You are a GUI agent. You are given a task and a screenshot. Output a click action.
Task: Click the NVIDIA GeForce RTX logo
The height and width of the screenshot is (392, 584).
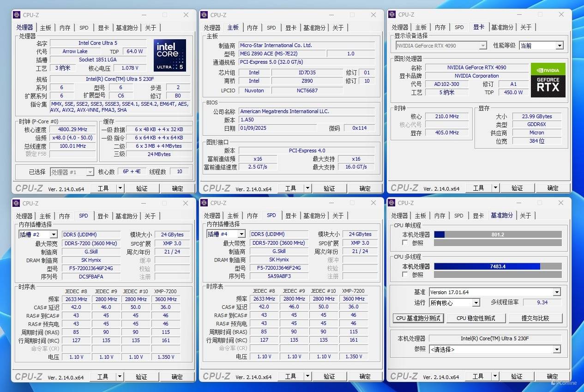548,80
